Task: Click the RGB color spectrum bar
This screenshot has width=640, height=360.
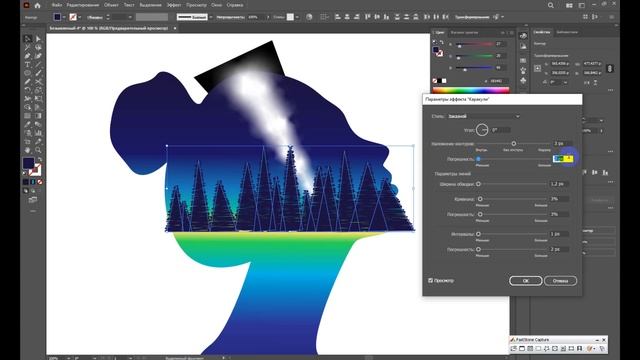Action: pos(471,90)
